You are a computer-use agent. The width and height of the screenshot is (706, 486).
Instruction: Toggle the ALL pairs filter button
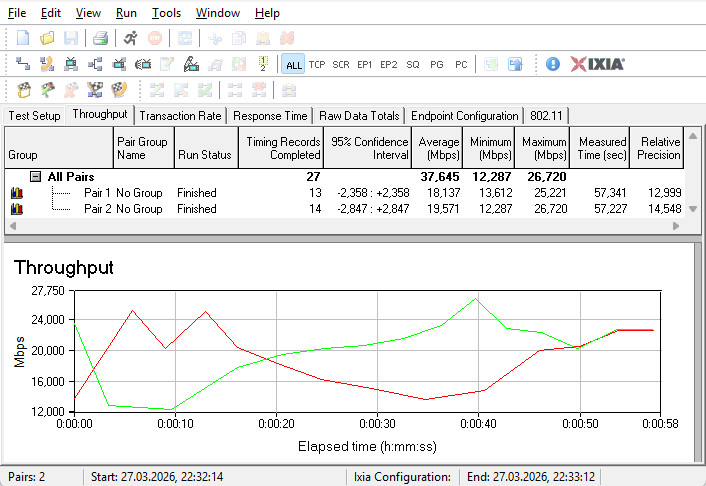pos(293,64)
